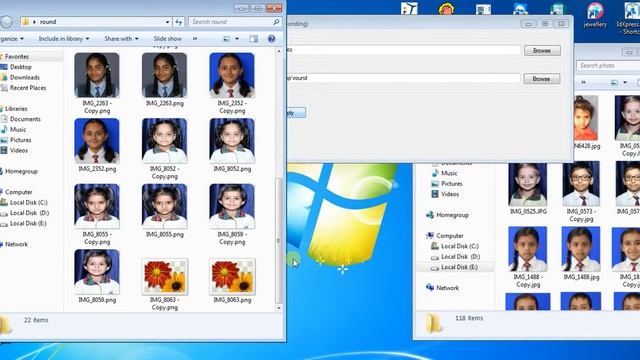Start Slide show from toolbar
Image resolution: width=640 pixels, height=360 pixels.
[x=167, y=39]
